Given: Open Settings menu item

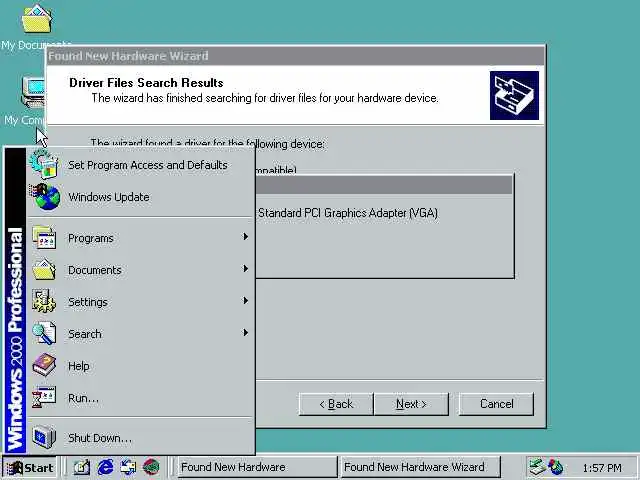Looking at the screenshot, I should coord(141,302).
